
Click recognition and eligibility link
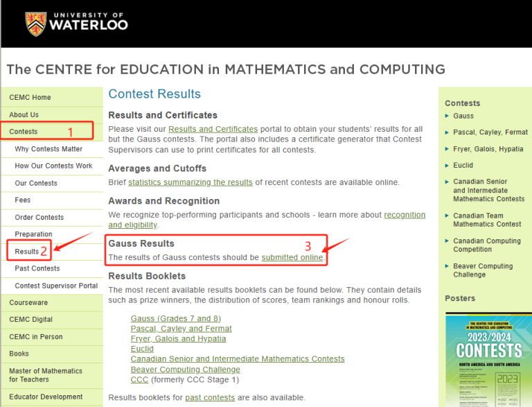267,220
